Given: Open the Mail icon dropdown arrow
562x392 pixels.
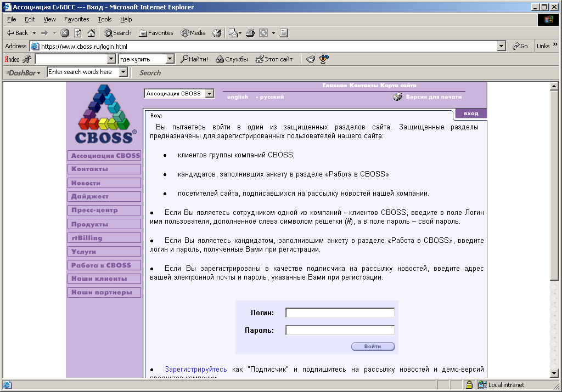Looking at the screenshot, I should (240, 33).
